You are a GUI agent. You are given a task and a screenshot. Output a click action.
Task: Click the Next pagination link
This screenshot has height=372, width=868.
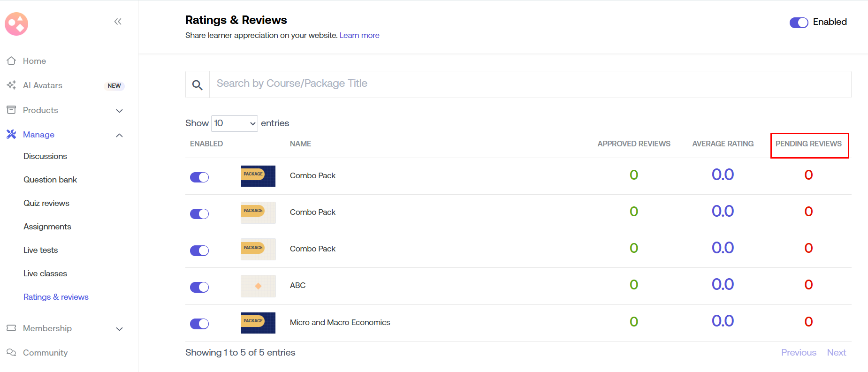(x=836, y=353)
